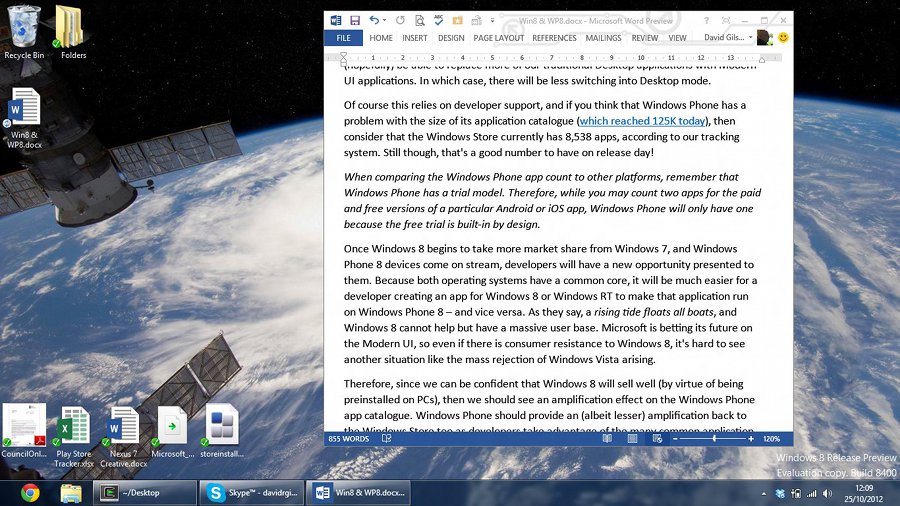
Task: Click the Word logo in title bar
Action: click(x=336, y=21)
